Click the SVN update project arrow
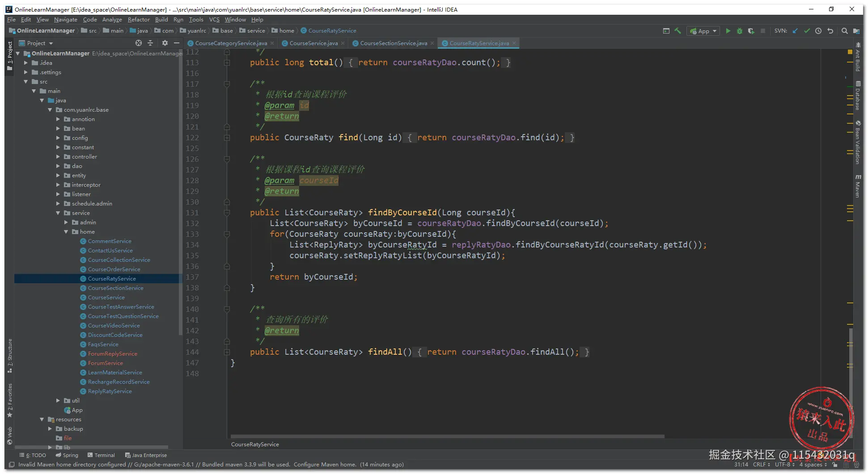The height and width of the screenshot is (474, 868). click(795, 31)
